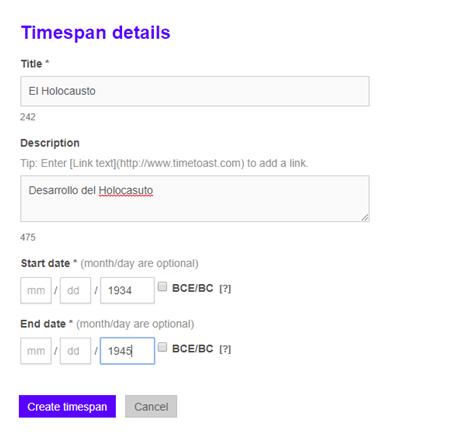Click the End date year field showing 1945

click(x=127, y=351)
